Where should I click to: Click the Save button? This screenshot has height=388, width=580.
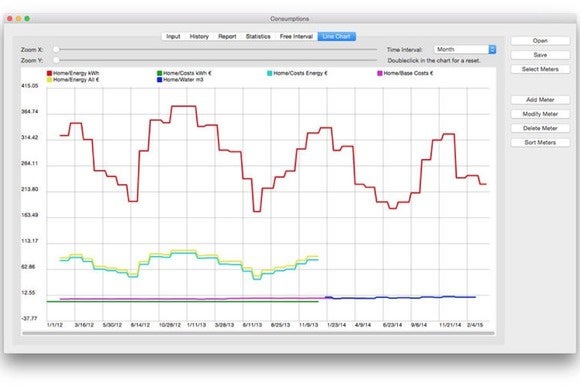[540, 55]
